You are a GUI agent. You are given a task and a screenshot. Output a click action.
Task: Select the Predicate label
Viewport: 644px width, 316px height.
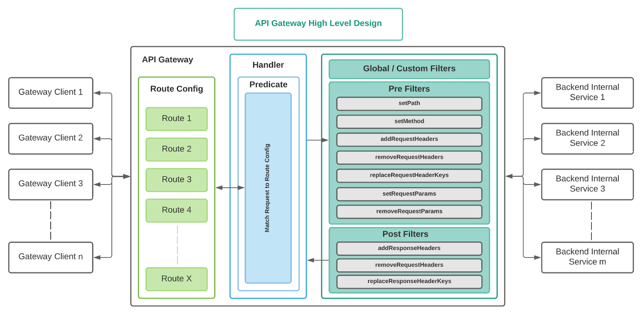[x=268, y=85]
